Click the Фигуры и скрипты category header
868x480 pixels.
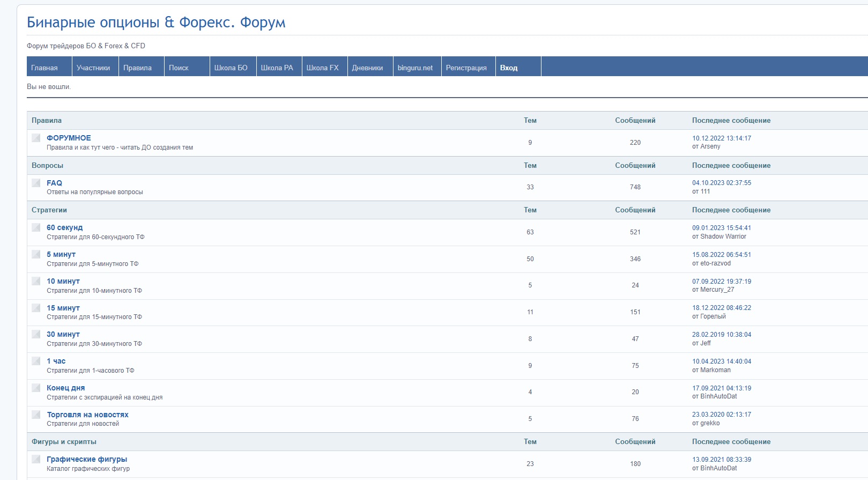(64, 442)
